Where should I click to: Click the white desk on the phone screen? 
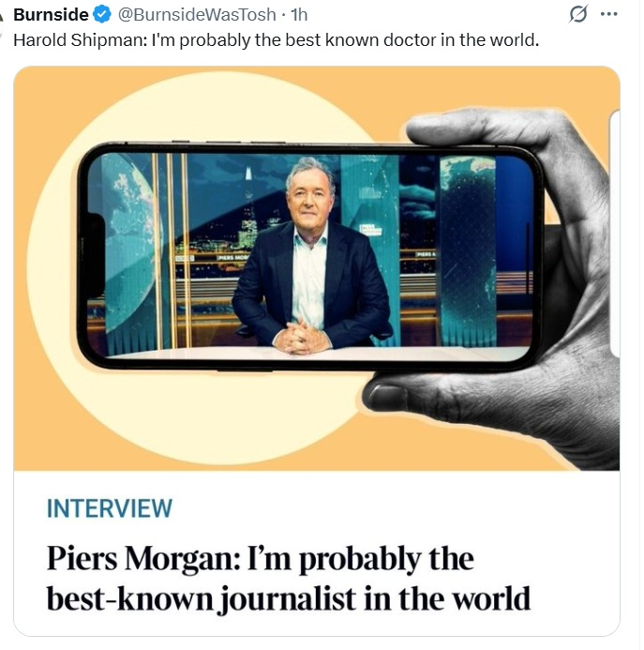315,353
